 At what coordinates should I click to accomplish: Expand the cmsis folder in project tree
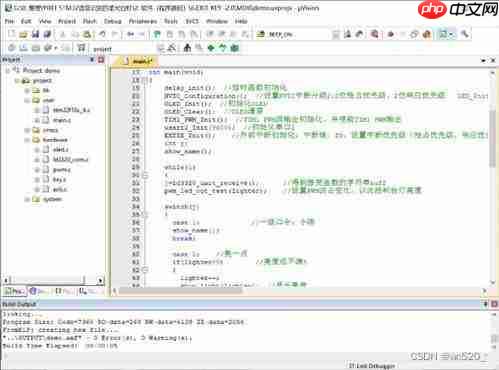(27, 130)
